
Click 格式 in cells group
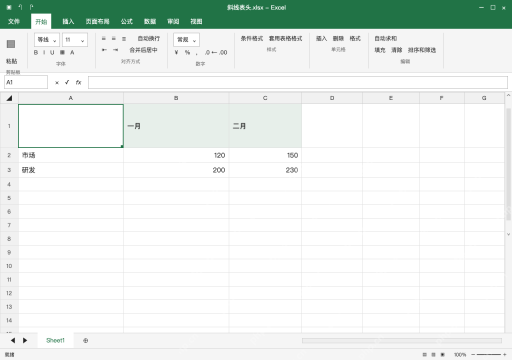[355, 39]
